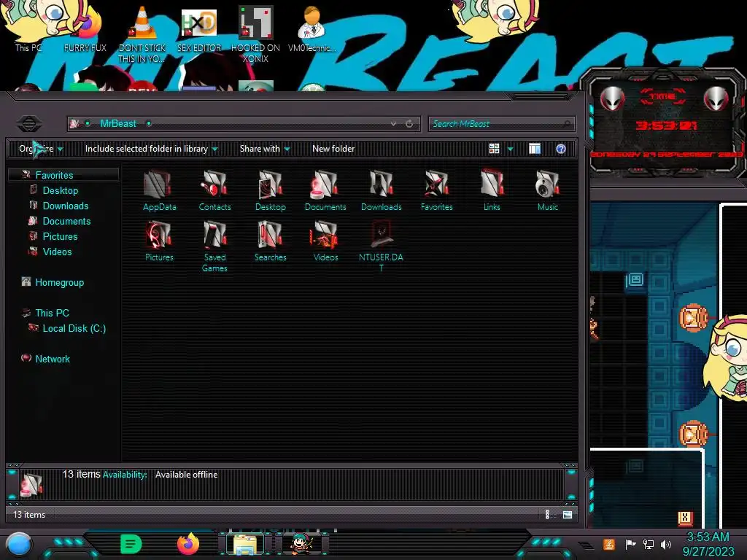Select This PC in navigation pane
The image size is (747, 560).
coord(52,313)
